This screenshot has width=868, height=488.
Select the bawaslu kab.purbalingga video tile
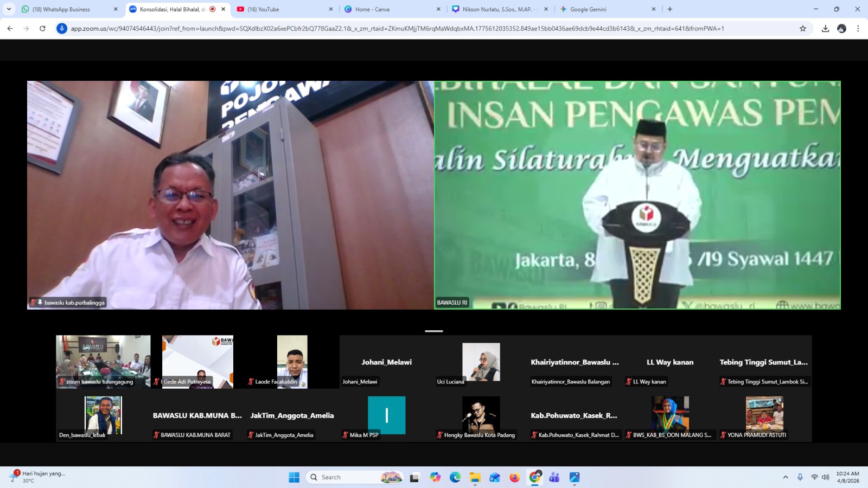[231, 195]
